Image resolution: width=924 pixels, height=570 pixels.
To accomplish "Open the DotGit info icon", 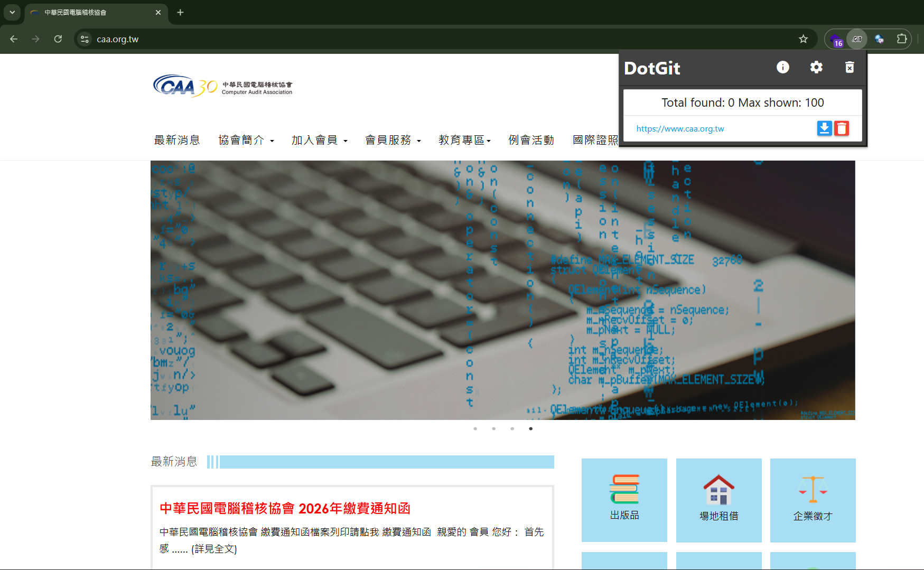I will click(x=782, y=67).
